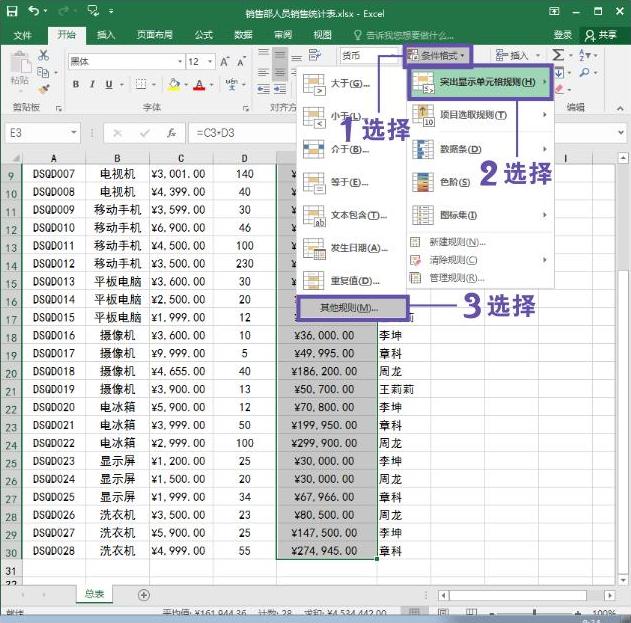Expand the Name Box dropdown arrow

point(74,132)
